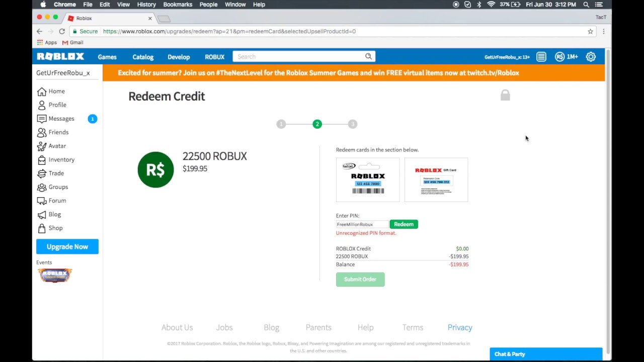Bookmark page with star icon

click(x=590, y=31)
